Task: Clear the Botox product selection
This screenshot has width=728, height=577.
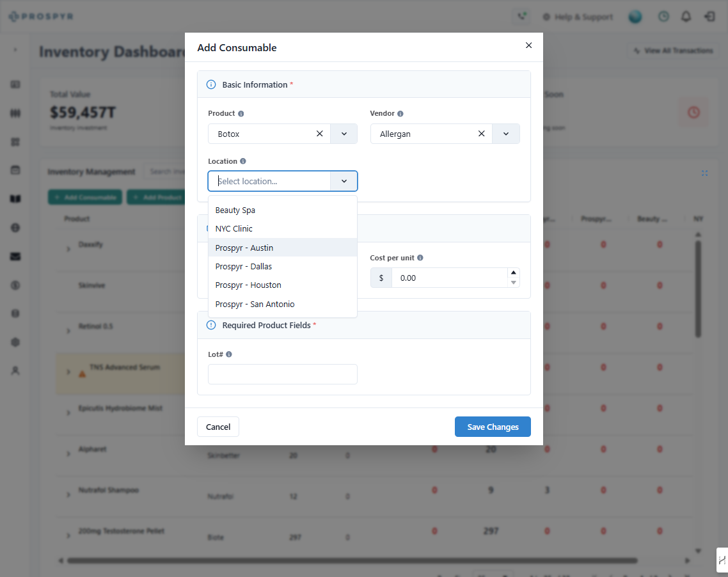Action: pos(319,134)
